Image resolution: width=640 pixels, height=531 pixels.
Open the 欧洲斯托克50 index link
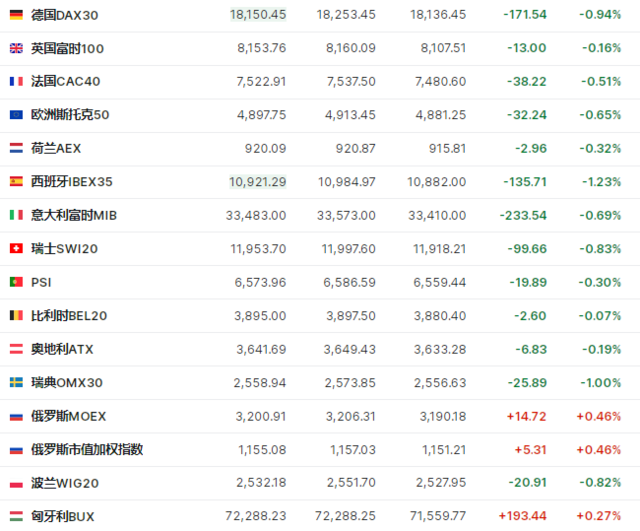(70, 115)
